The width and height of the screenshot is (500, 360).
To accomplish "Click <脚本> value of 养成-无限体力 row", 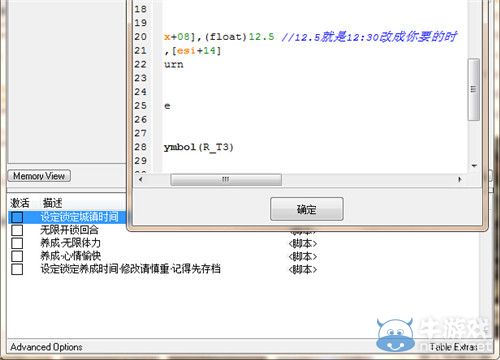I will point(303,244).
